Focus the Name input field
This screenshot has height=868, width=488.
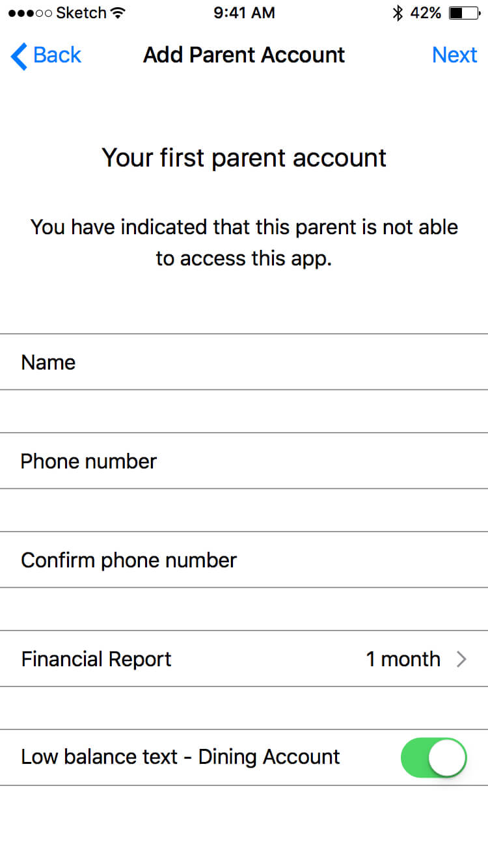click(244, 362)
